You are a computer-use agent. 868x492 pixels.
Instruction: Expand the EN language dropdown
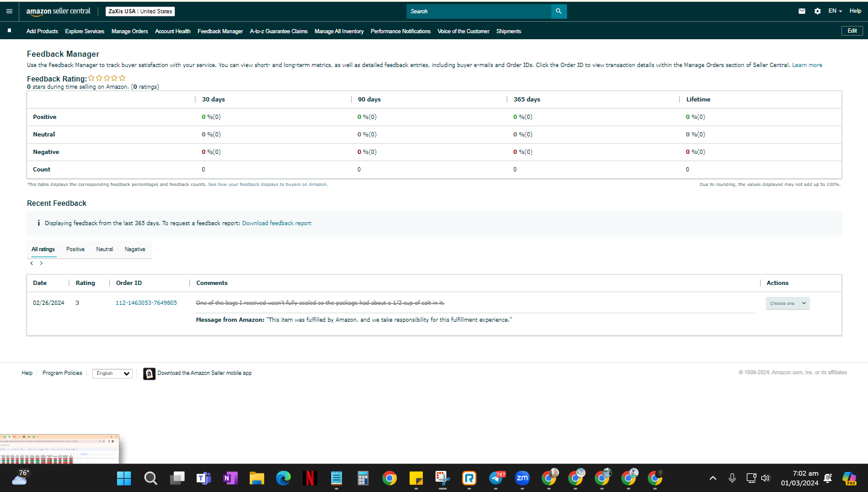(835, 11)
